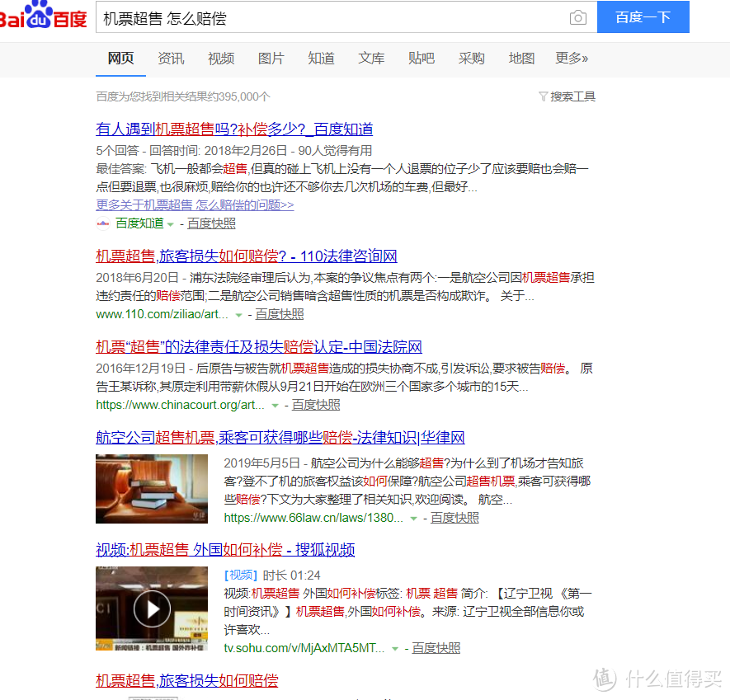Open result 机票超售,旅客损失如何赔偿? - 110法律咨询网
730x700 pixels.
click(247, 256)
